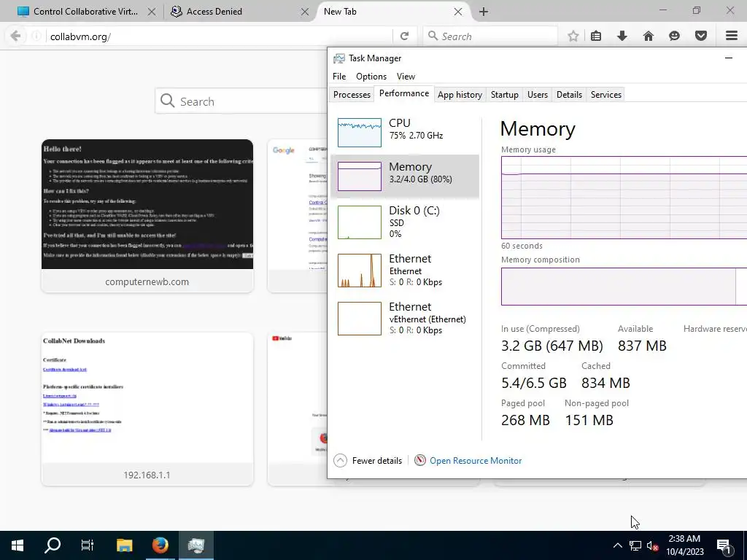Switch to Details tab
747x560 pixels.
coord(569,94)
